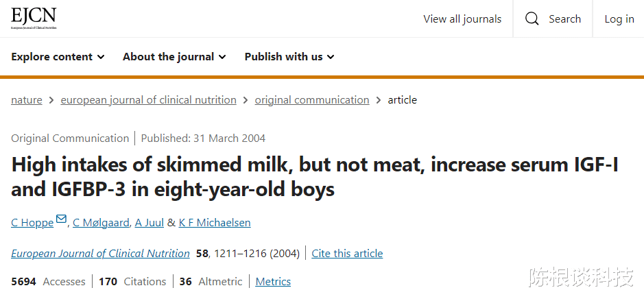Navigate to original communication breadcrumb

[x=312, y=100]
